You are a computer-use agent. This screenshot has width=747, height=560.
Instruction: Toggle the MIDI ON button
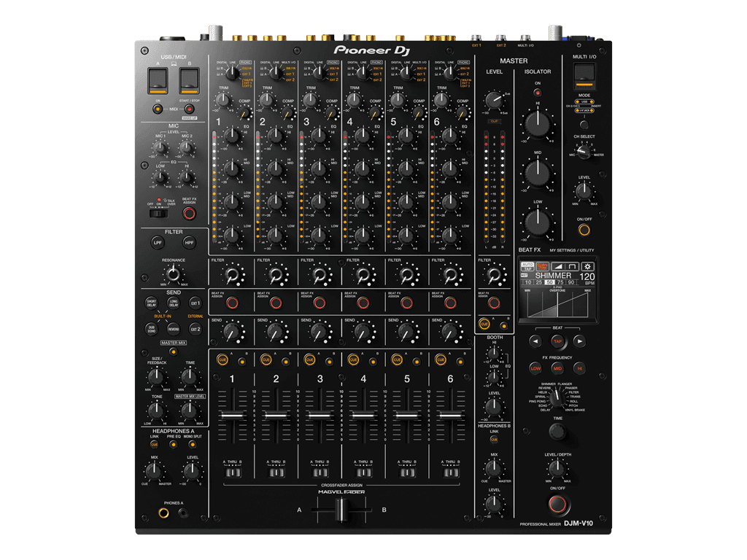tap(157, 109)
